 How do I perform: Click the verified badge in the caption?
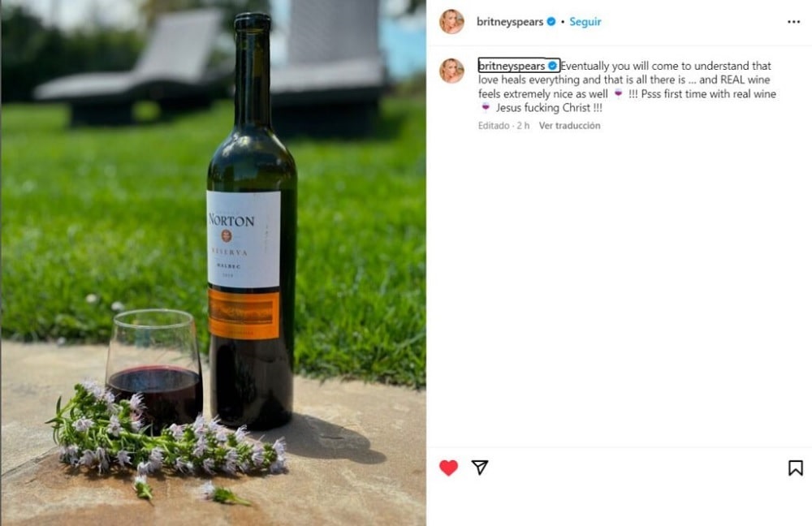[x=553, y=66]
